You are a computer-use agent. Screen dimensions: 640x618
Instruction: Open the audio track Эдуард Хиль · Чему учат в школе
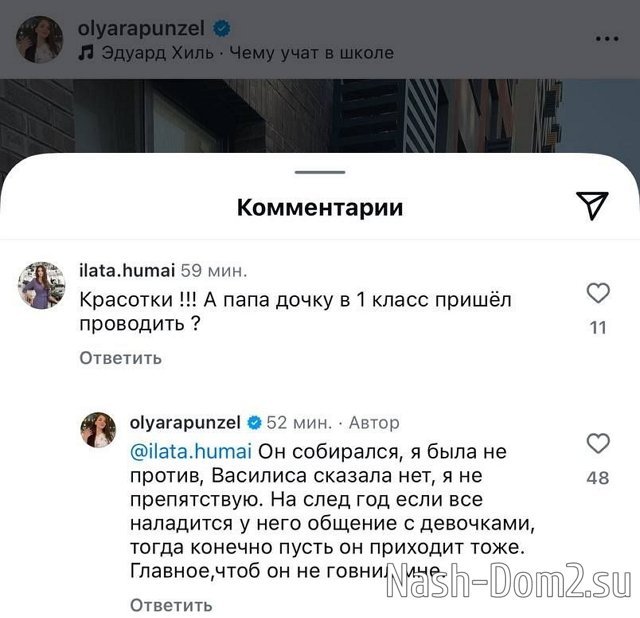tap(247, 53)
